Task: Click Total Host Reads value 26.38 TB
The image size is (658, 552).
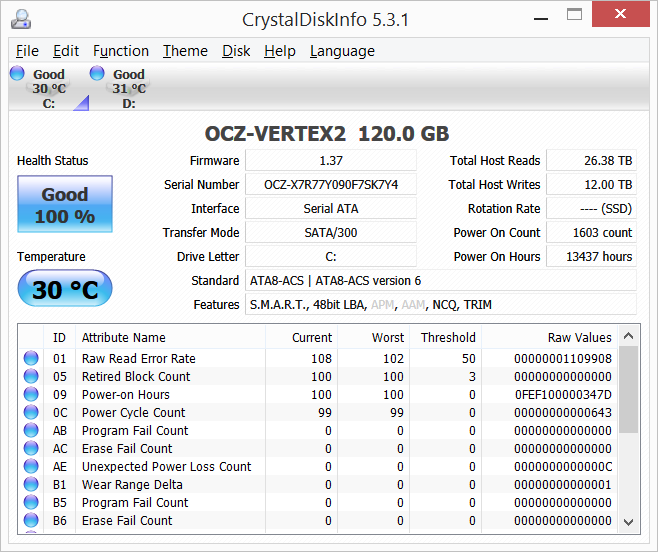Action: [591, 160]
